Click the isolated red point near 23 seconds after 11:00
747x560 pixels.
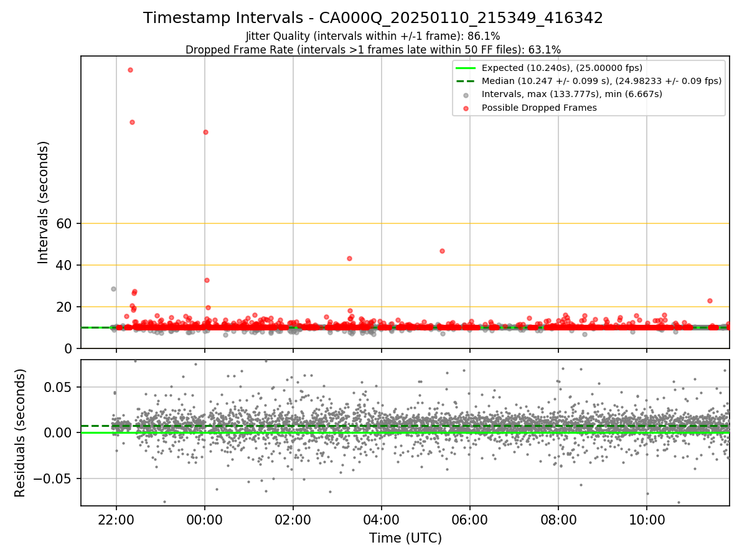coord(710,301)
